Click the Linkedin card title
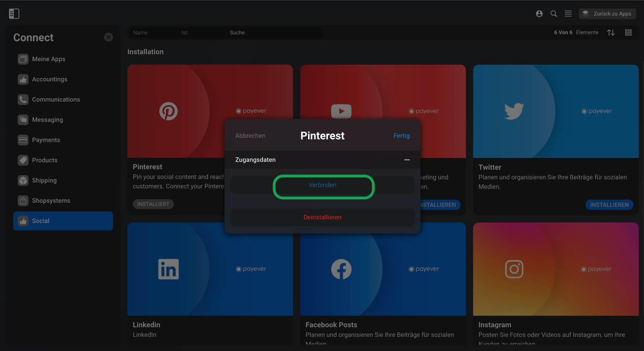Viewport: 644px width, 351px height. pos(146,325)
